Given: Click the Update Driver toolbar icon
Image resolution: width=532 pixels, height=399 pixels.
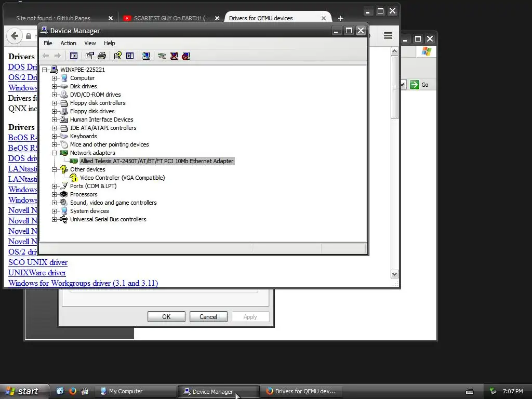Looking at the screenshot, I should point(162,56).
